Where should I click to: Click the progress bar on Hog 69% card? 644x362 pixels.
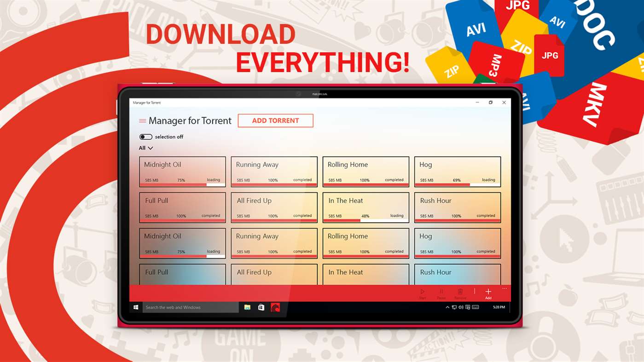[x=458, y=185]
